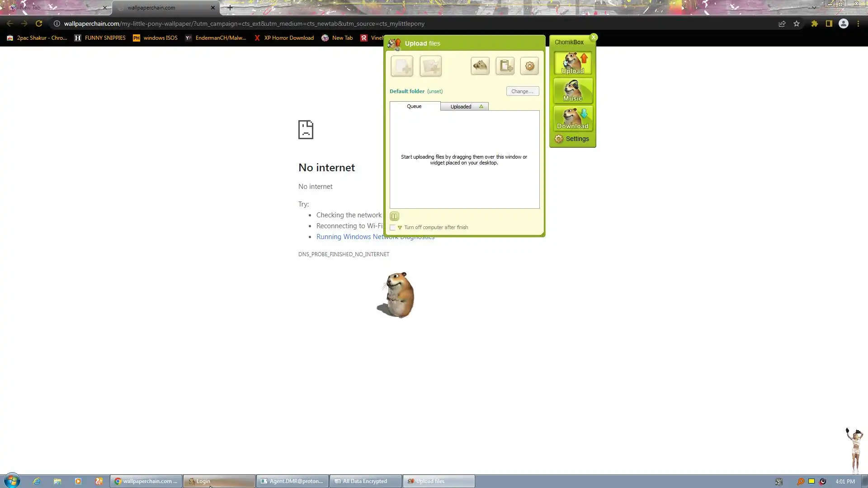This screenshot has width=868, height=488.
Task: Click the hamster account icon in toolbar
Action: 480,66
